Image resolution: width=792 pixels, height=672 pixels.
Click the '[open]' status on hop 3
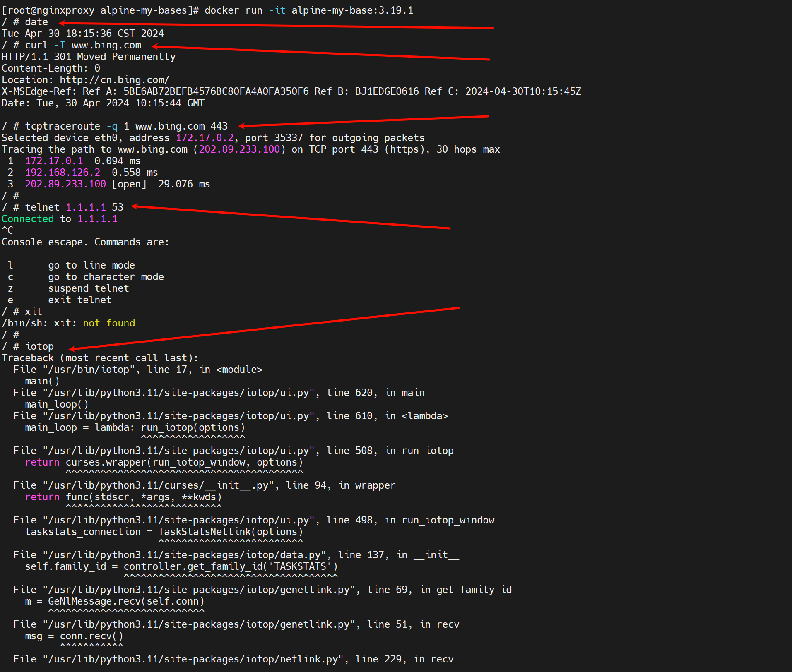[x=129, y=184]
